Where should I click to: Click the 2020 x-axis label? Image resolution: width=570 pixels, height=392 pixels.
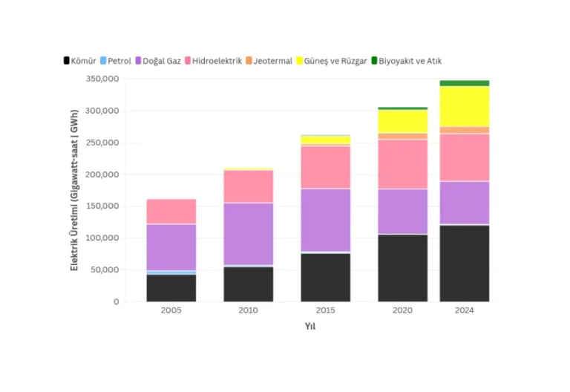coord(402,310)
